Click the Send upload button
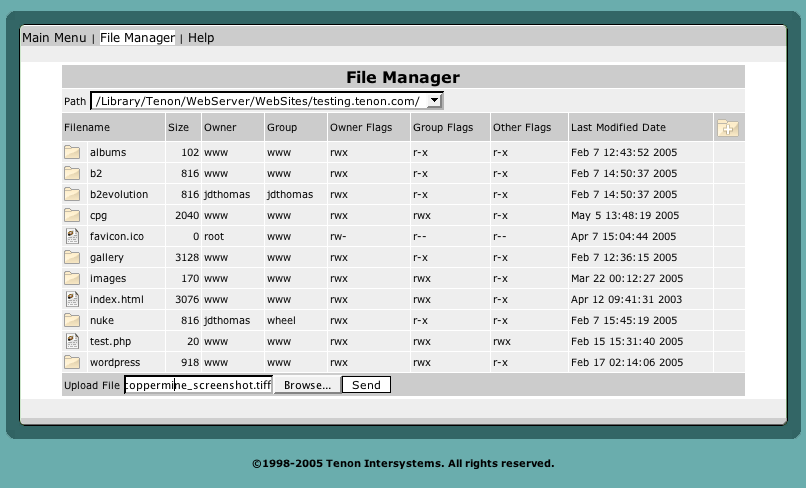Screen dimensions: 806x488 (366, 385)
